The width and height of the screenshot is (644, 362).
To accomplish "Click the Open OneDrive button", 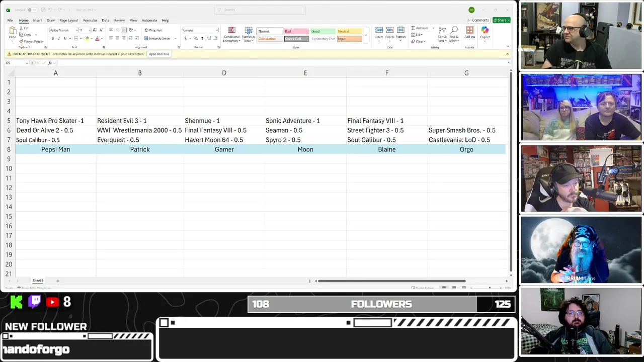I will pos(159,54).
